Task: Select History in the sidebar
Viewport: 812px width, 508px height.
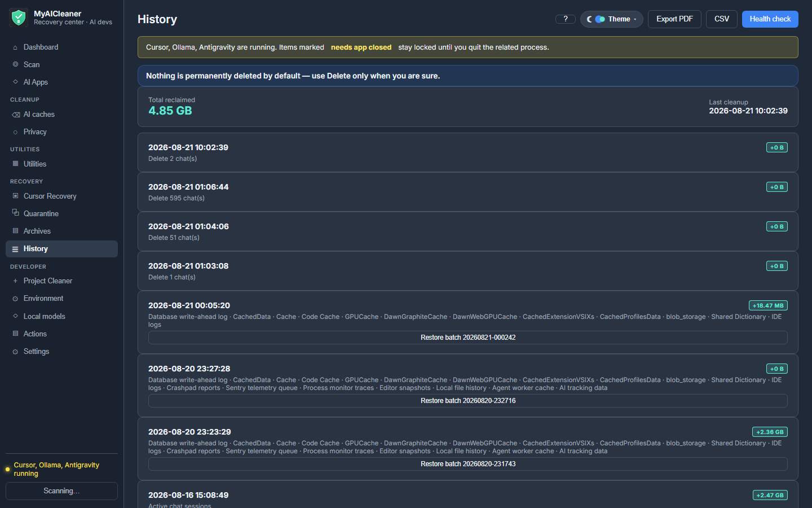Action: (x=61, y=249)
